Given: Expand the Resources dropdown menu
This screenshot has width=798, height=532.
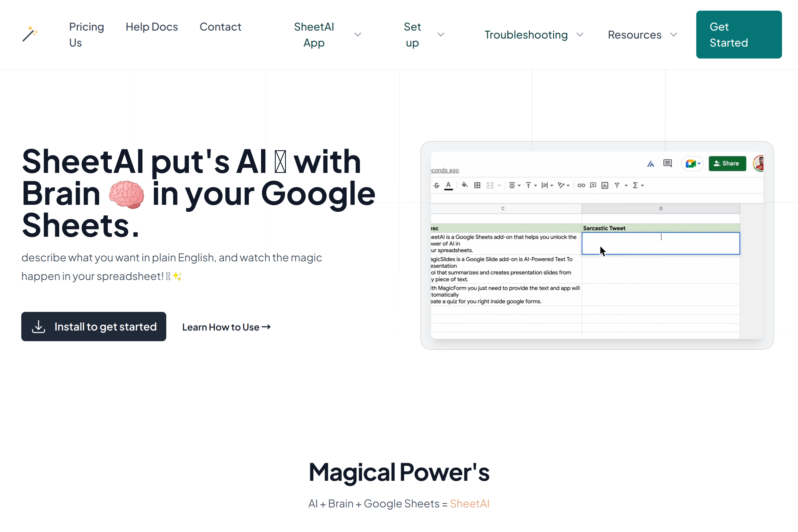Looking at the screenshot, I should coord(642,35).
